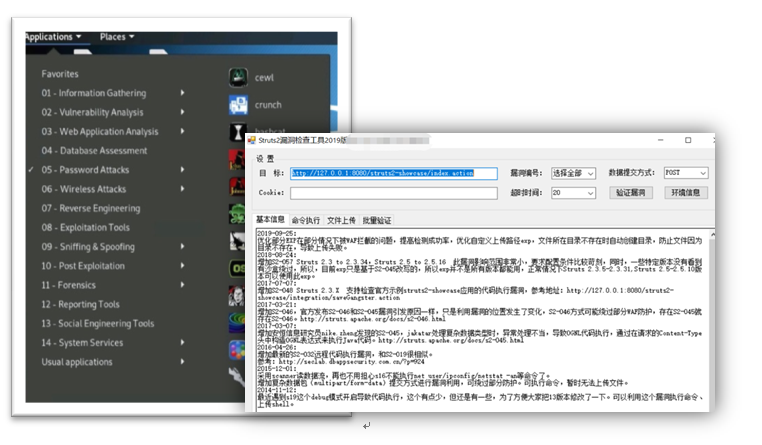Expand the 11 - Forensics submenu arrow
Screen dimensions: 762x445
(x=183, y=285)
